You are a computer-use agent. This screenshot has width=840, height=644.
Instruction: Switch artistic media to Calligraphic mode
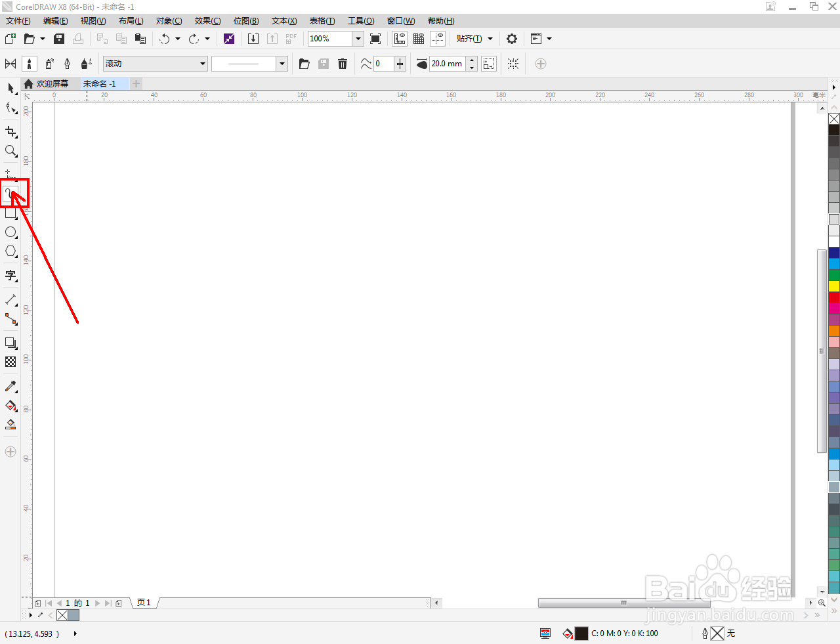pos(67,64)
